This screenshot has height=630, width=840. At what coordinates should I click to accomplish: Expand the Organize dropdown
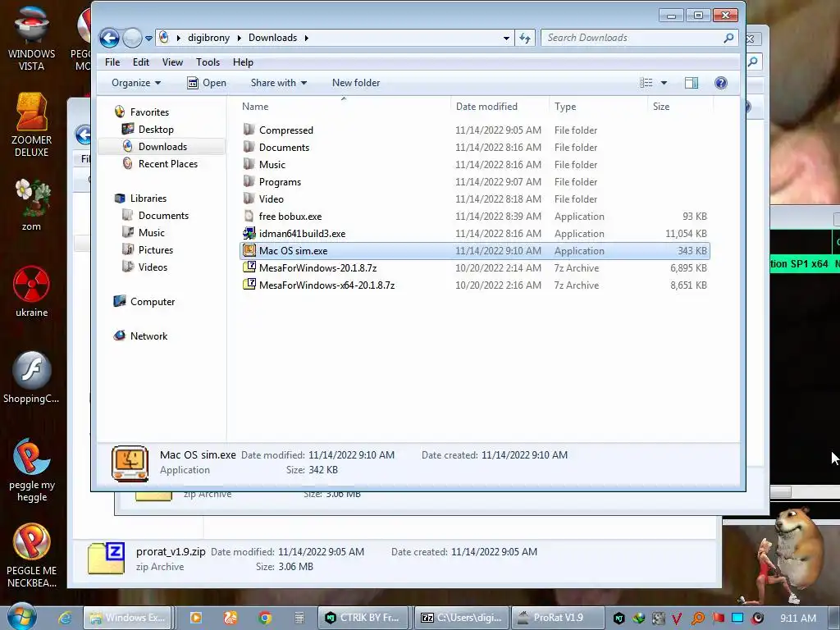tap(136, 83)
